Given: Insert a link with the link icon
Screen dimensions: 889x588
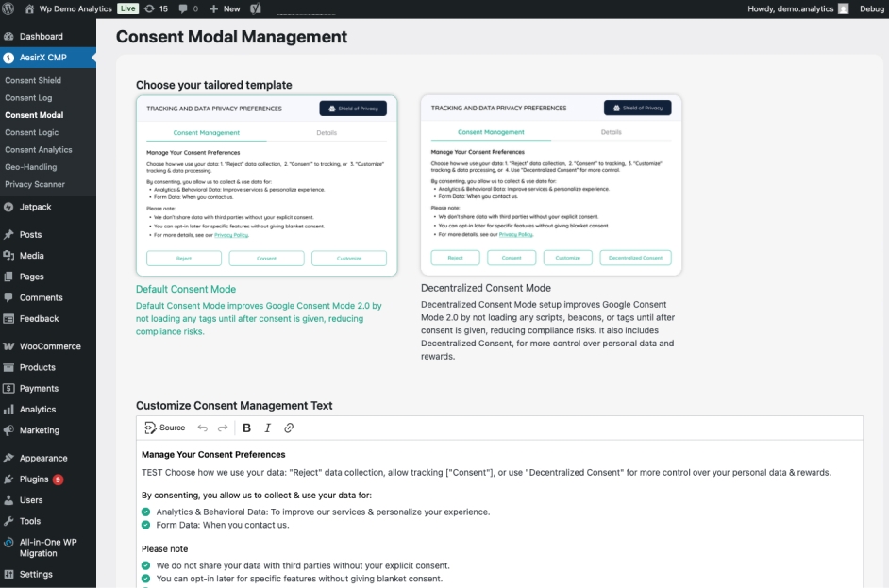Looking at the screenshot, I should click(x=289, y=428).
